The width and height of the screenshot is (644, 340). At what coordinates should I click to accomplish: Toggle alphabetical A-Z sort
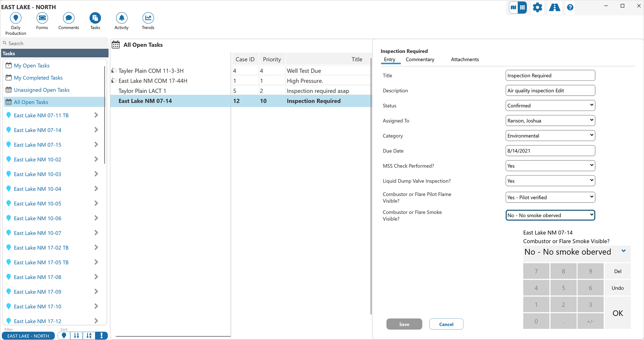click(89, 335)
